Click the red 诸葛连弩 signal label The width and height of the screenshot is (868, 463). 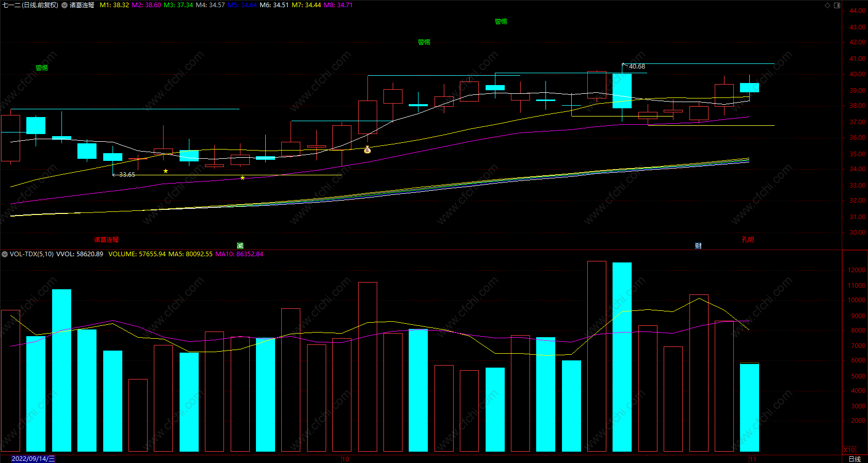tap(106, 240)
